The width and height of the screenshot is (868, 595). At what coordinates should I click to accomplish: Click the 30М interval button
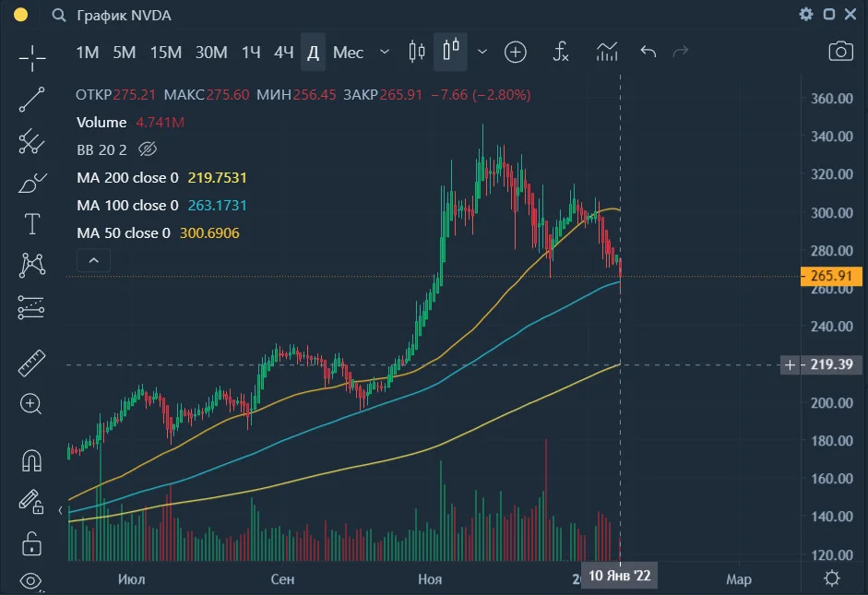coord(211,53)
